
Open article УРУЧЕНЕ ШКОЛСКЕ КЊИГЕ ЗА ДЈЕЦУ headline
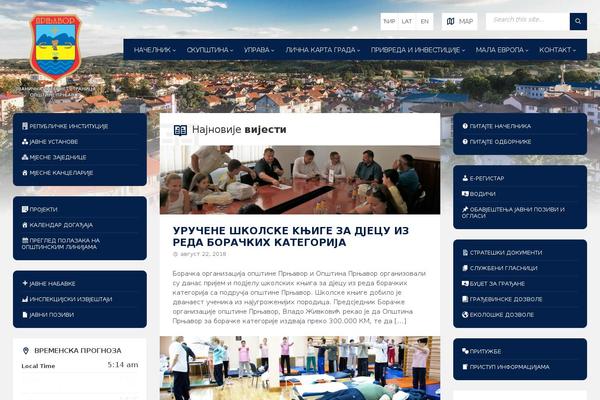tap(291, 236)
